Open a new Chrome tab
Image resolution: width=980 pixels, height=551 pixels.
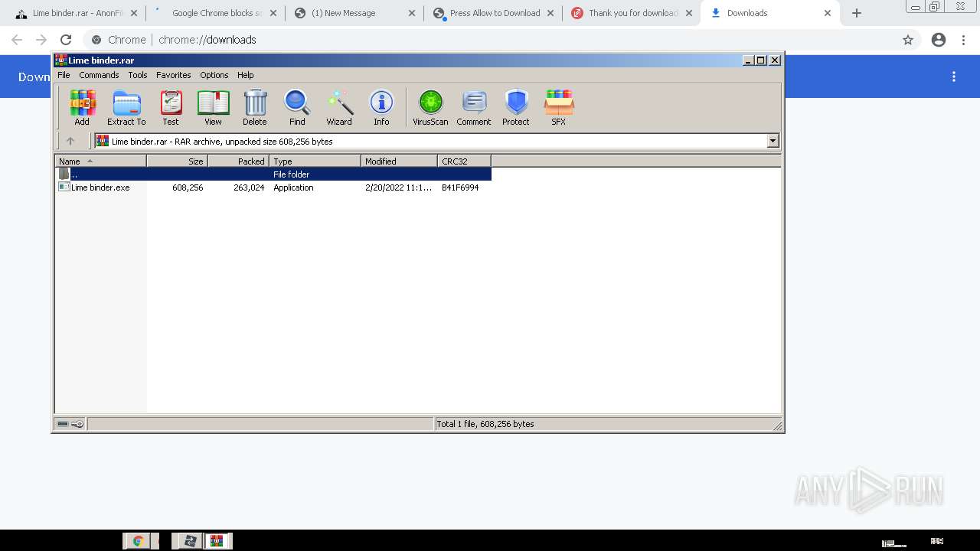[857, 13]
